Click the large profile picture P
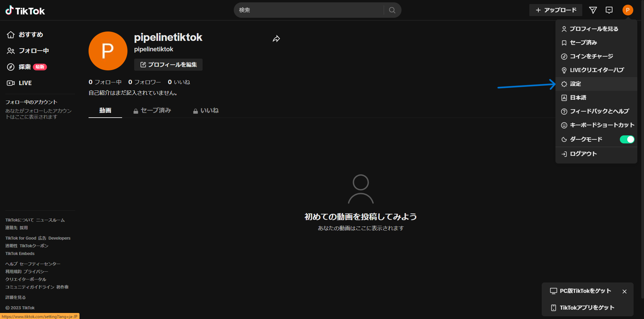Viewport: 644px width, 319px height. 108,51
